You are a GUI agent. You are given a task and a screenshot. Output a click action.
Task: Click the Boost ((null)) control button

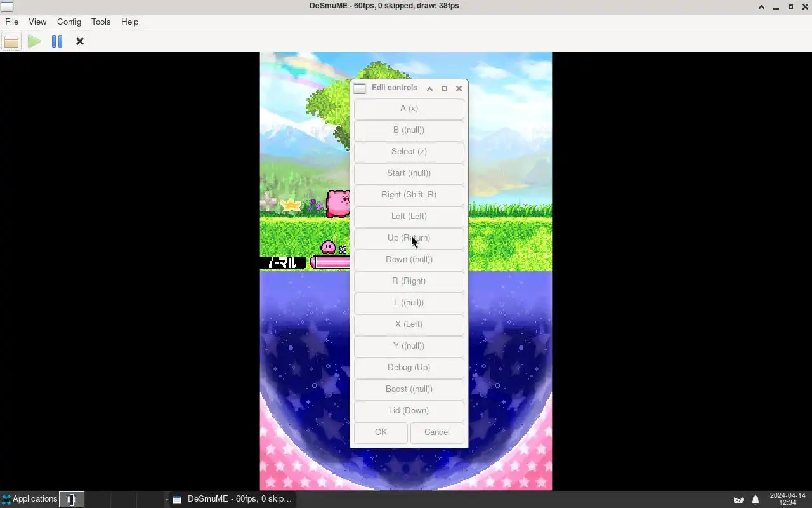click(x=409, y=389)
